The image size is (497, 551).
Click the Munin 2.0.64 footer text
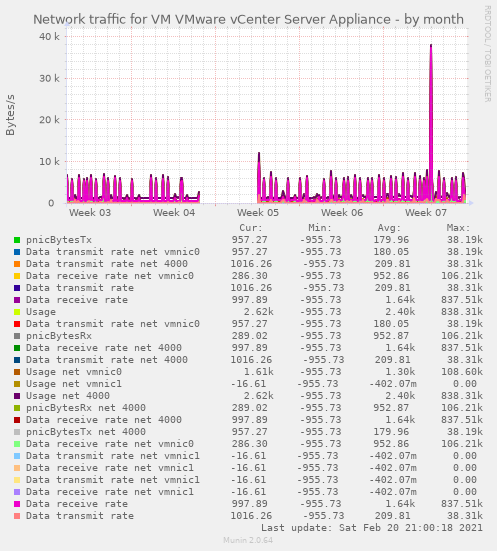[248, 540]
